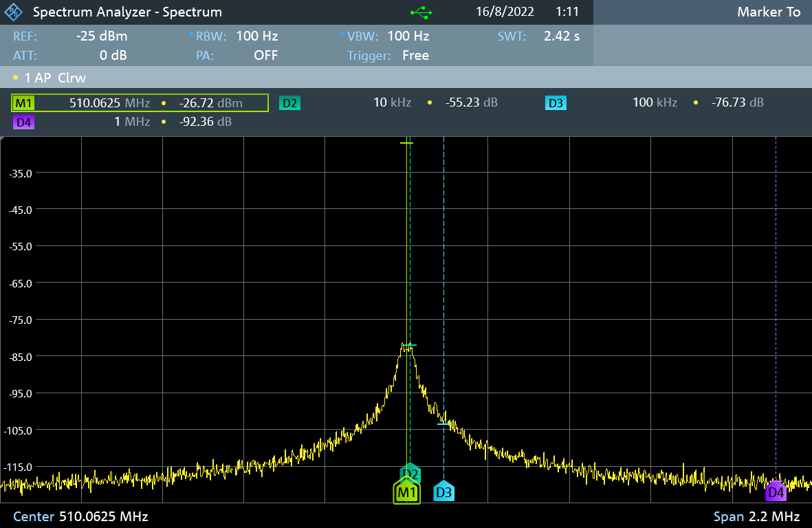The image size is (812, 528).
Task: Click the D3 badge in the marker table
Action: pos(556,103)
